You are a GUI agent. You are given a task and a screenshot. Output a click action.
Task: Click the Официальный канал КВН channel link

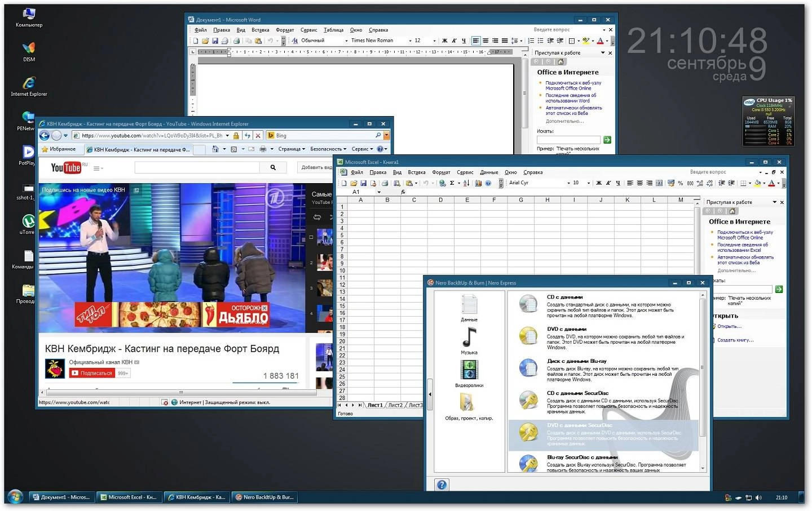100,362
